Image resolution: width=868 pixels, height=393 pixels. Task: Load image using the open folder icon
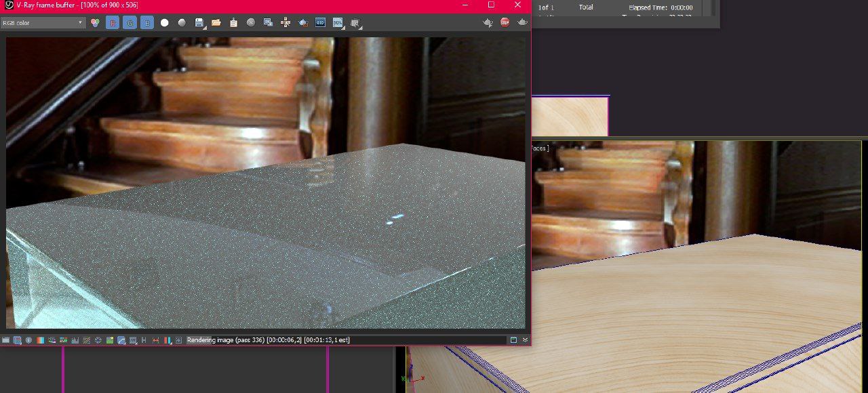coord(216,22)
